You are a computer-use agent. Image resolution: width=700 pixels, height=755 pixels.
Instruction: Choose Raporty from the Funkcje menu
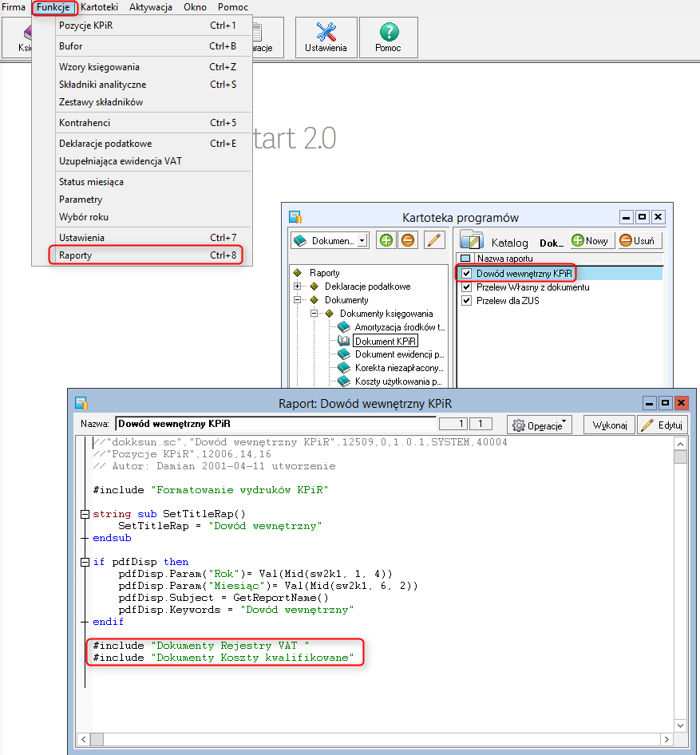click(x=75, y=255)
